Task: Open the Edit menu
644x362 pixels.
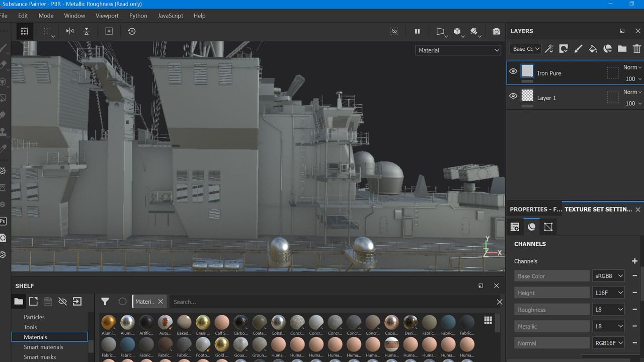Action: (x=23, y=16)
